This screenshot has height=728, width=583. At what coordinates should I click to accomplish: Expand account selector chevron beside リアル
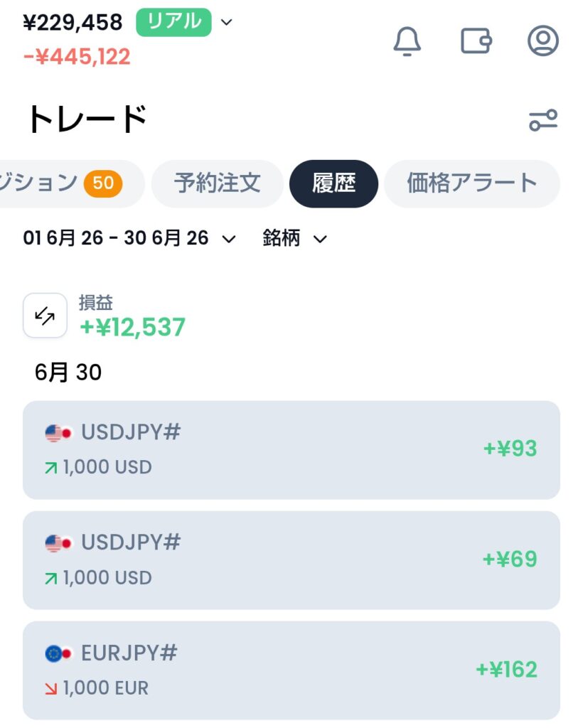click(227, 22)
